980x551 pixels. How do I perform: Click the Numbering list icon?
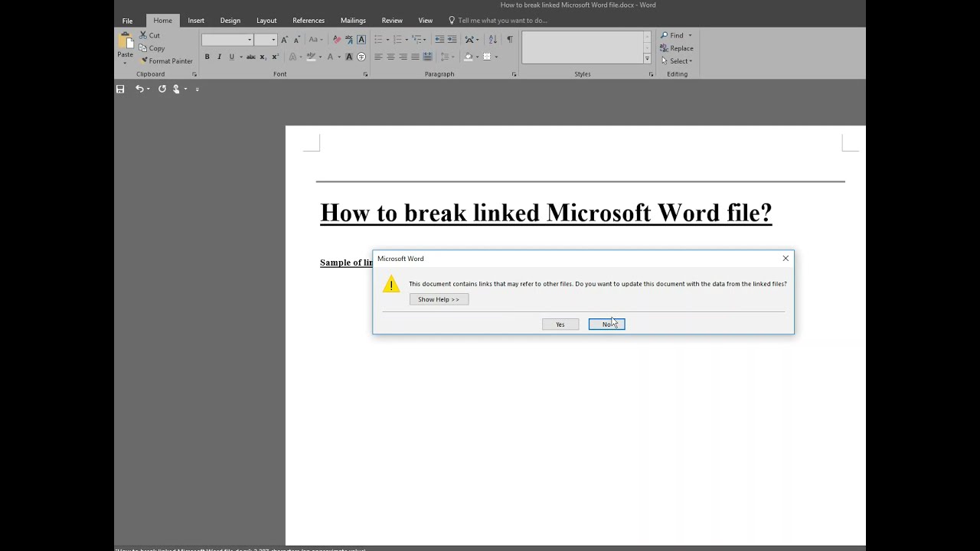pyautogui.click(x=397, y=39)
